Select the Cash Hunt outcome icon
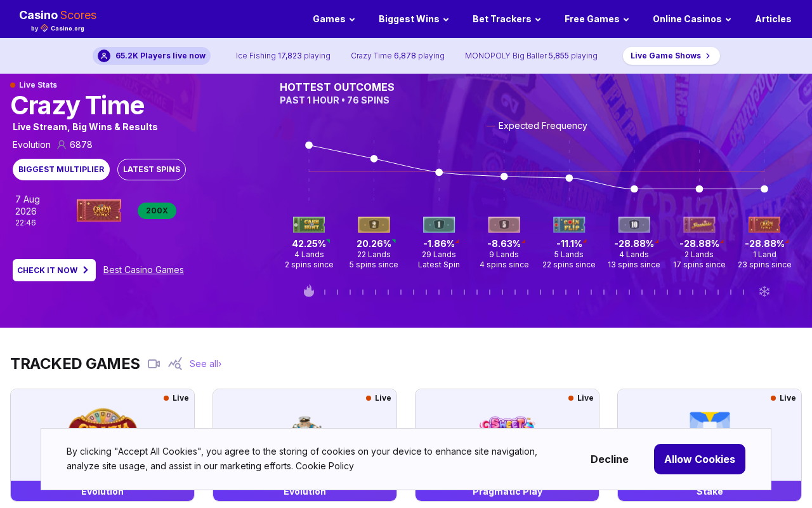 pos(309,225)
